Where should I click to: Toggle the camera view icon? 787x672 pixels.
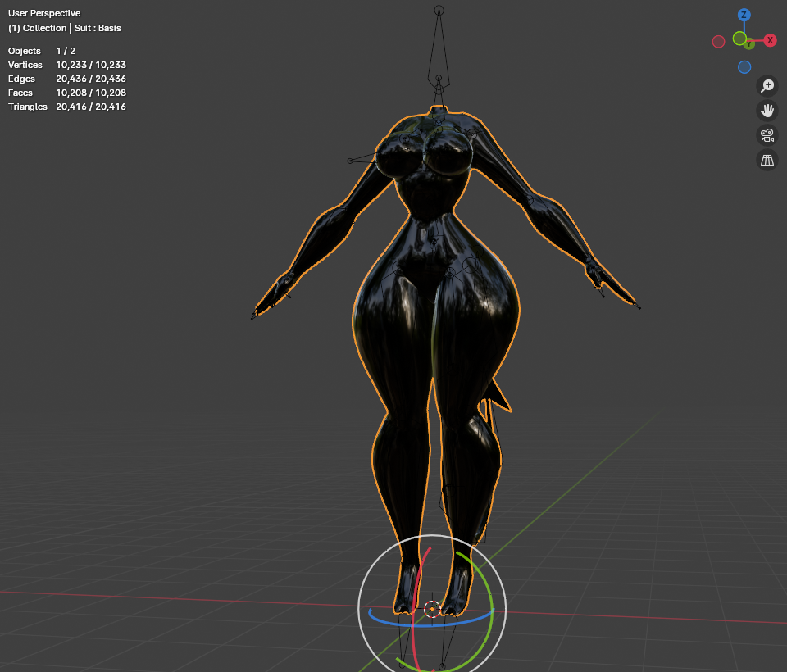coord(767,135)
